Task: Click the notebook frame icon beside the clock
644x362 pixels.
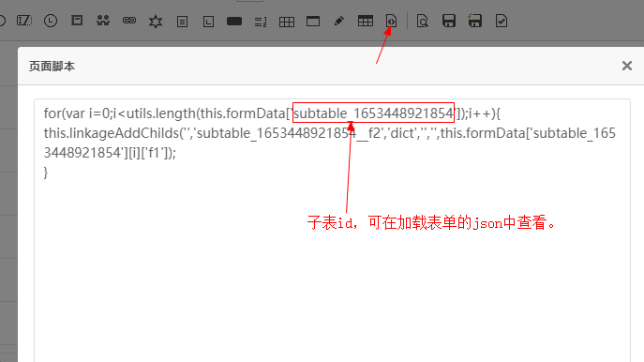Action: click(x=77, y=20)
